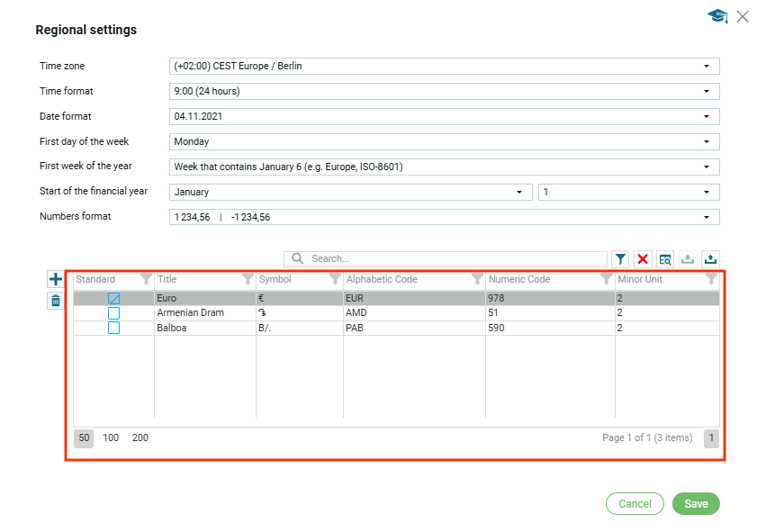Image resolution: width=757 pixels, height=532 pixels.
Task: Click the filter icon in Title column
Action: coord(248,280)
